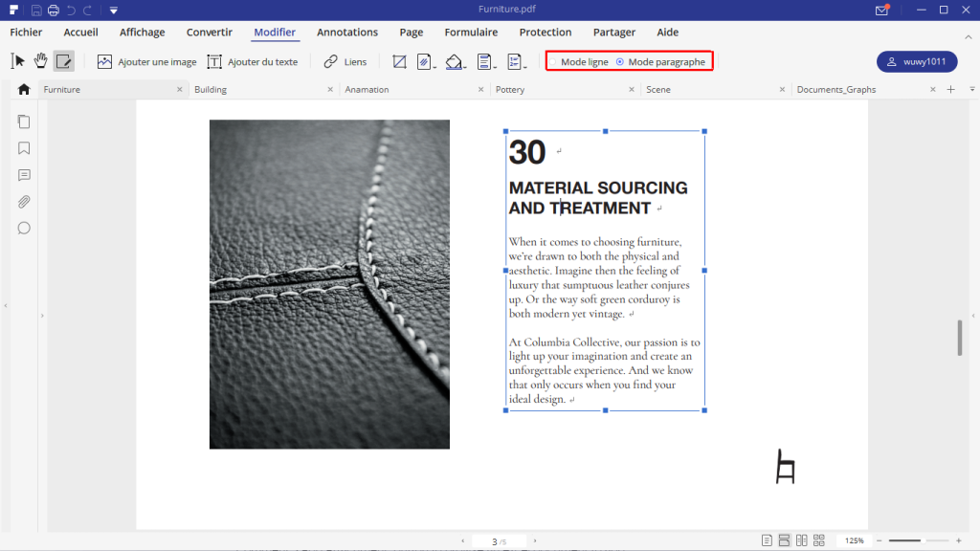
Task: Open the Aide menu
Action: tap(667, 32)
